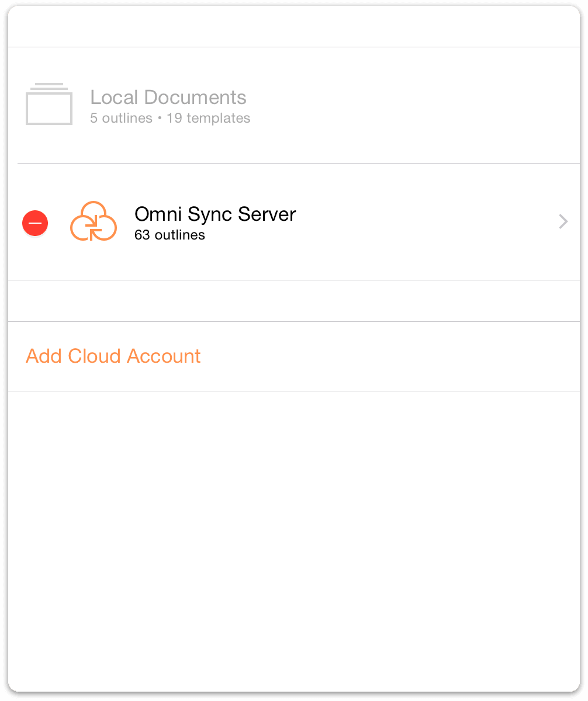Click Add Cloud Account
Screen dimensions: 588x701
113,356
